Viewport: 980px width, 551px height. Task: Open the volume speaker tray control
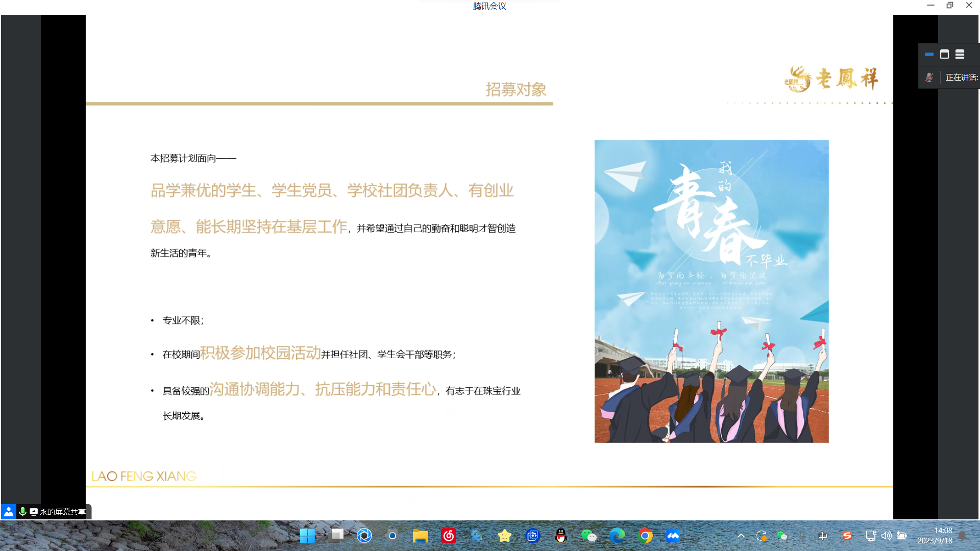pyautogui.click(x=886, y=536)
